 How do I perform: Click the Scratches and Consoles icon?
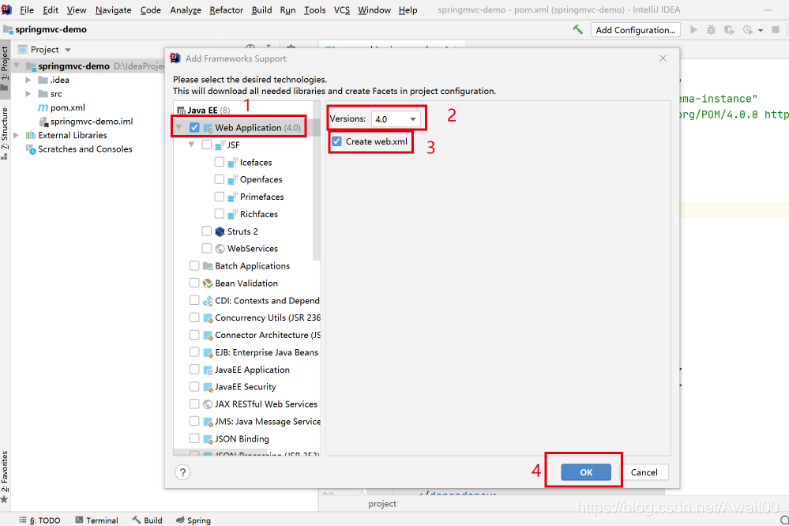coord(31,149)
